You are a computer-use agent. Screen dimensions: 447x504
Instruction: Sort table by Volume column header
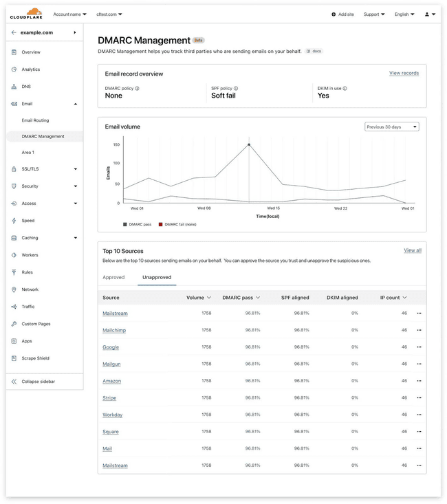[x=199, y=298]
